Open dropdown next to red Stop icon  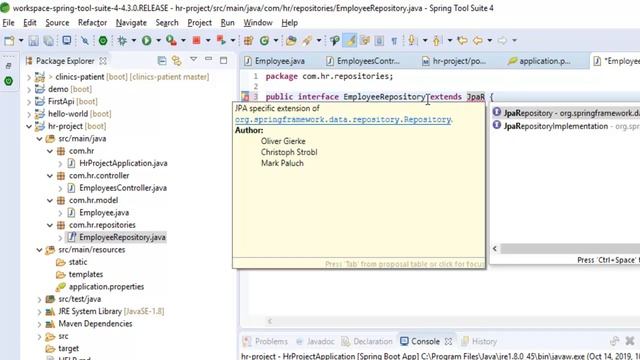pyautogui.click(x=208, y=40)
